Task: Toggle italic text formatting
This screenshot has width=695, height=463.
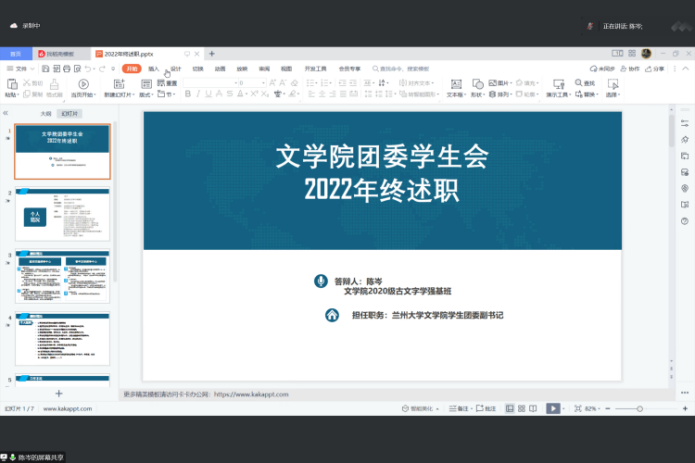Action: 198,94
